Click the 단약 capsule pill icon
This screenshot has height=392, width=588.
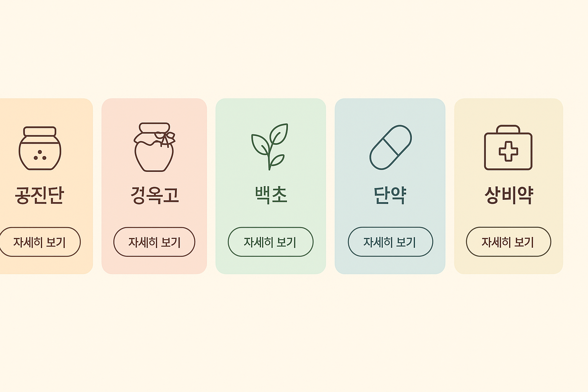(390, 147)
